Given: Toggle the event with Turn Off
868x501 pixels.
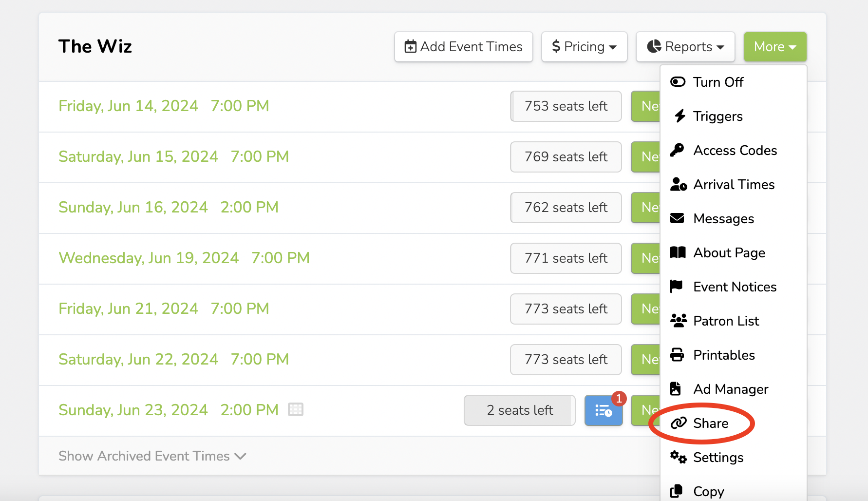Looking at the screenshot, I should point(718,82).
